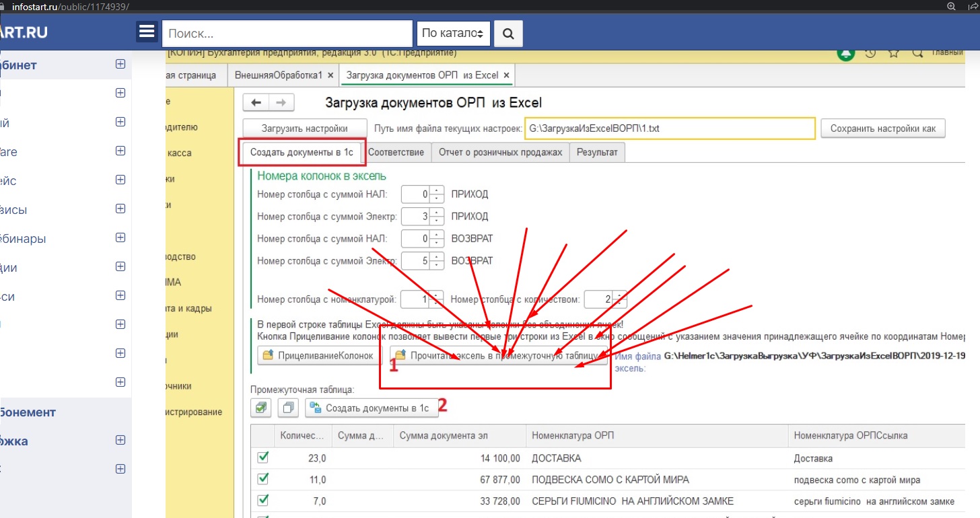Expand the sidebar section ending in 'висы'
Viewport: 980px width, 518px height.
[x=120, y=209]
